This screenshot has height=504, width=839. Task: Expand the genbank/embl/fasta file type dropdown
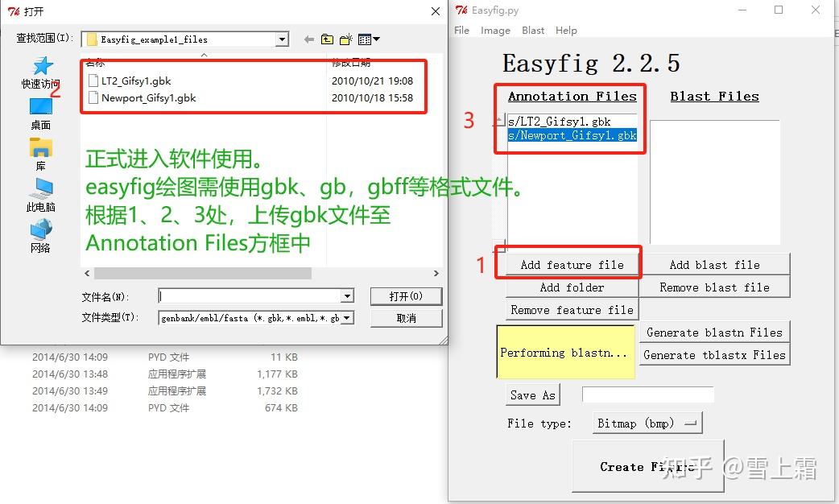[348, 317]
